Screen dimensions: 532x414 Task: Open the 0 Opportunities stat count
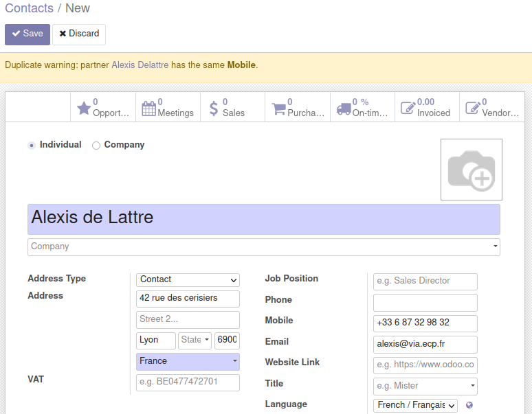click(96, 102)
